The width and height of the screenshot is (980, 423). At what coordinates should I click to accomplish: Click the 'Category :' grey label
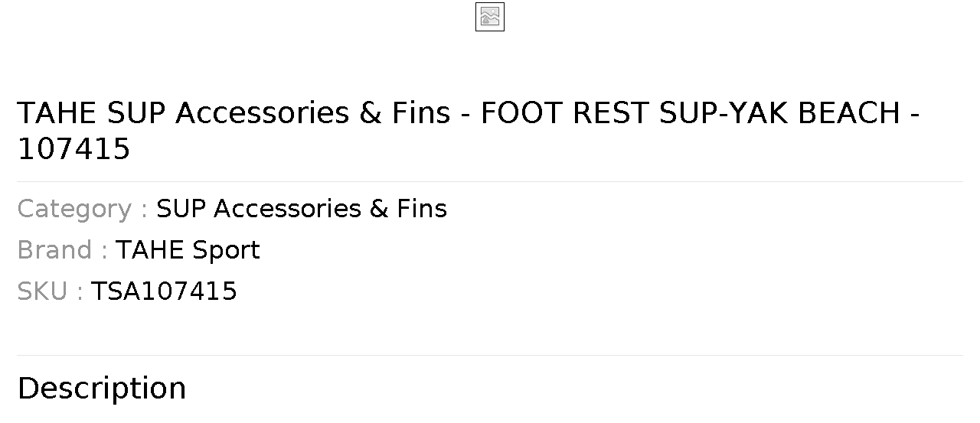tap(82, 209)
